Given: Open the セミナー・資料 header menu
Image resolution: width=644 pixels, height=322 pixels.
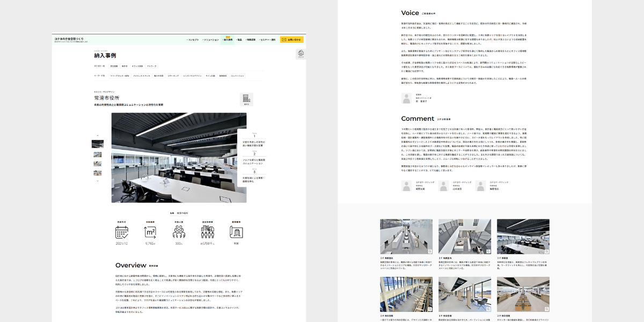Looking at the screenshot, I should tap(267, 40).
